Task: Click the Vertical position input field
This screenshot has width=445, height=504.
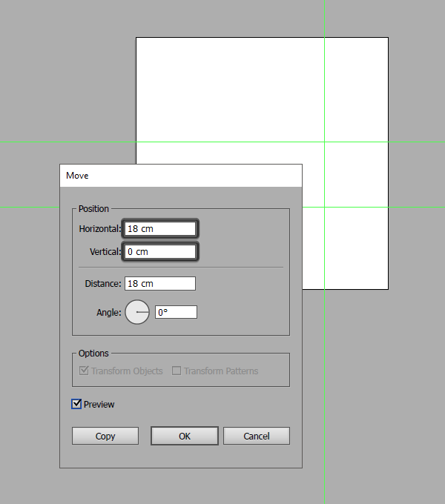Action: 159,252
